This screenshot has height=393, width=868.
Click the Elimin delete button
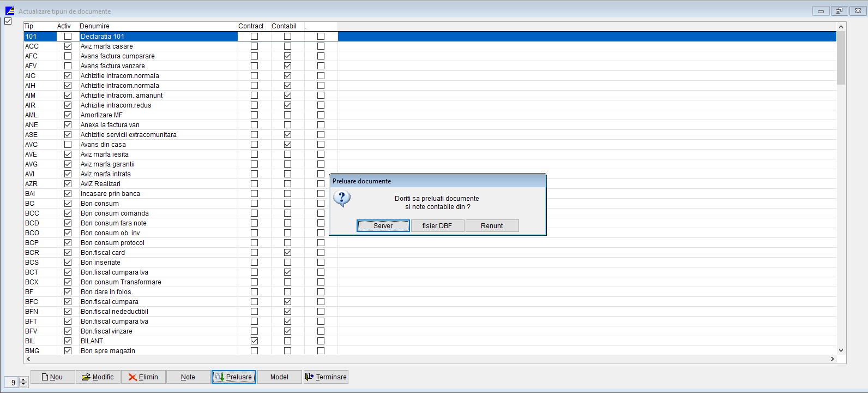click(143, 377)
